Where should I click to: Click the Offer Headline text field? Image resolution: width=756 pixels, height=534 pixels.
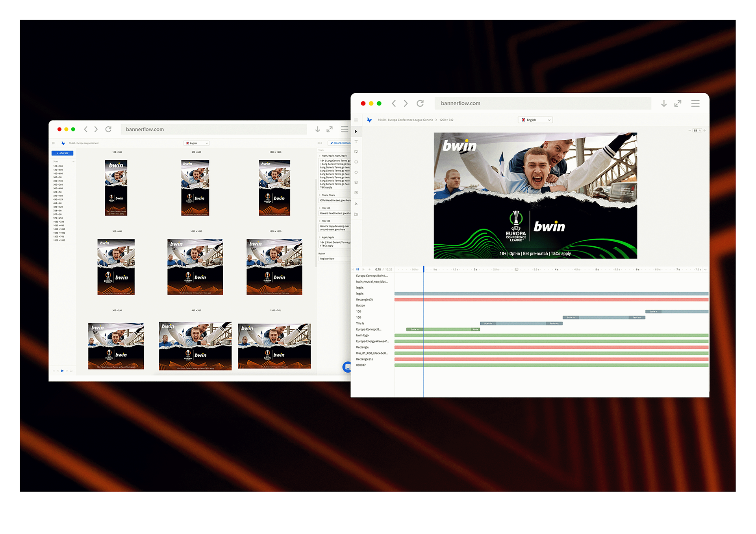coord(334,200)
